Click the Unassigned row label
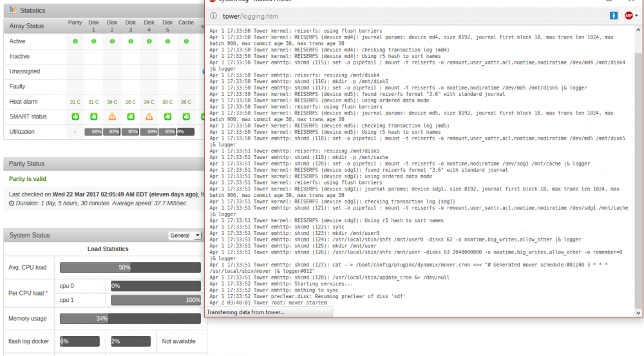Viewport: 644px width, 356px height. [24, 71]
